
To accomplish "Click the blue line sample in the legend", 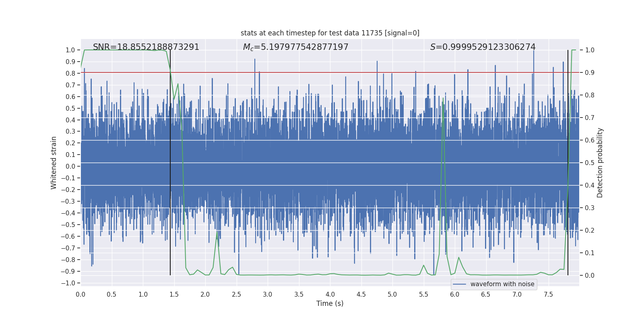I will point(459,284).
